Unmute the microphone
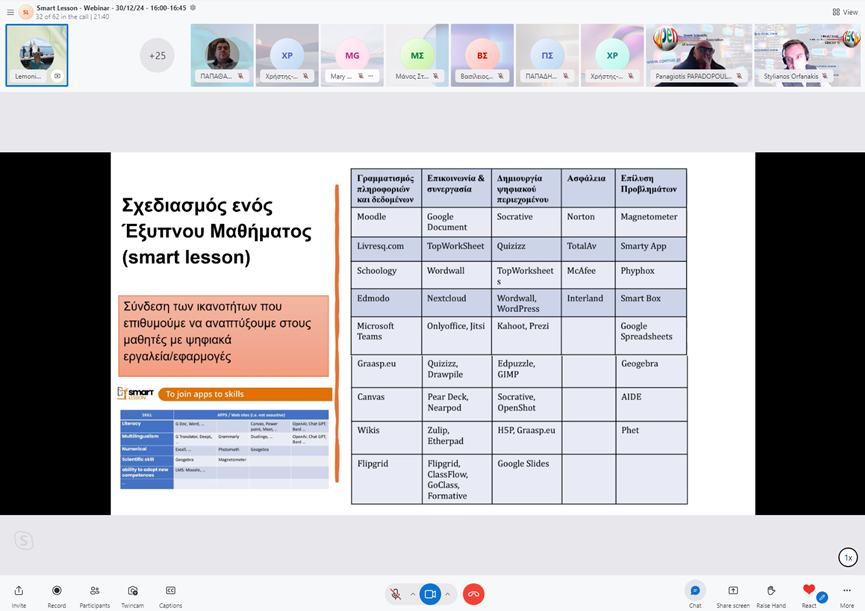This screenshot has width=865, height=611. click(396, 594)
